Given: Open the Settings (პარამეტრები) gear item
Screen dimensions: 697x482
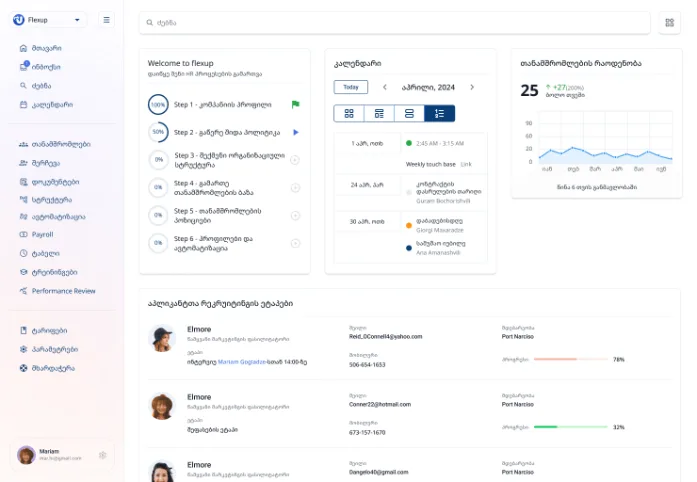Looking at the screenshot, I should pyautogui.click(x=48, y=349).
